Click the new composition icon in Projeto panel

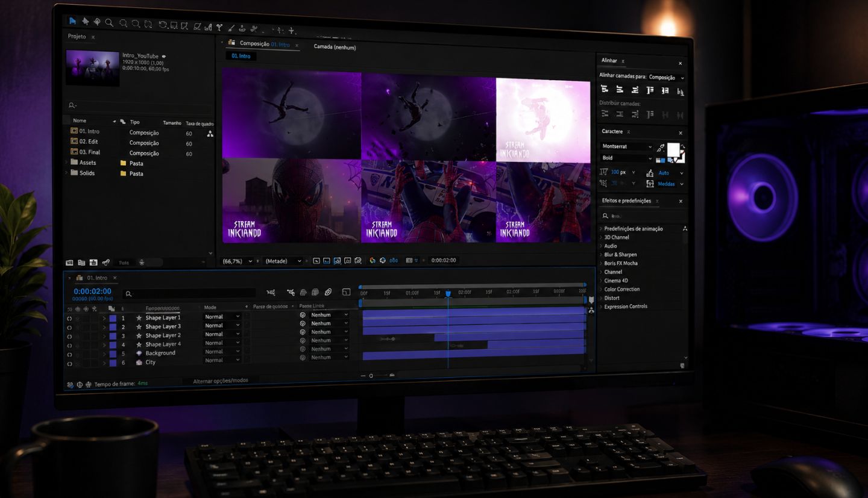[x=93, y=263]
